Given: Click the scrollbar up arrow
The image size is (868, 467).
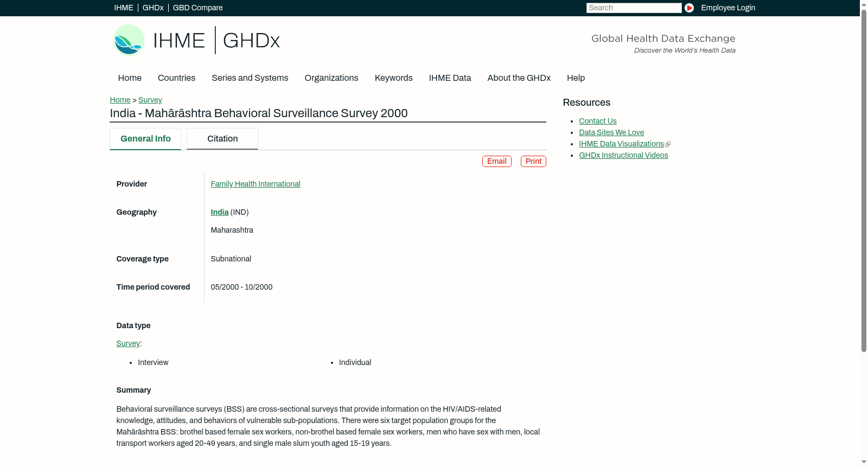Looking at the screenshot, I should coord(864,4).
